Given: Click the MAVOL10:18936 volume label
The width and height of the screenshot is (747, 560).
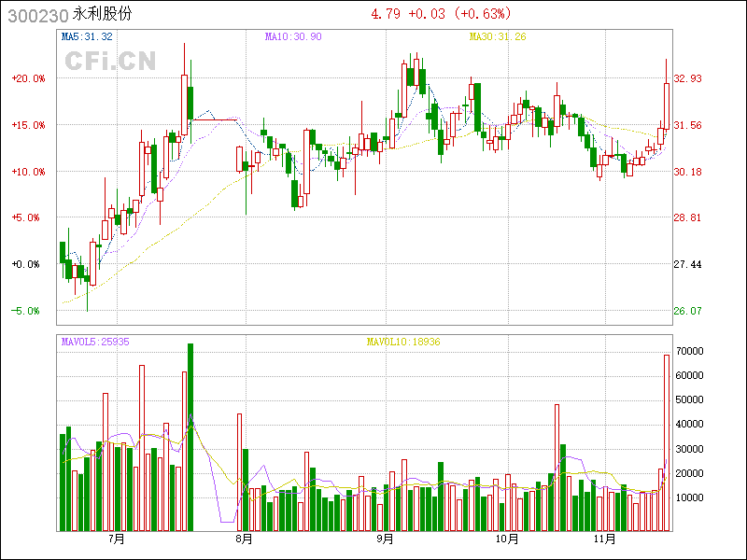Looking at the screenshot, I should tap(402, 343).
